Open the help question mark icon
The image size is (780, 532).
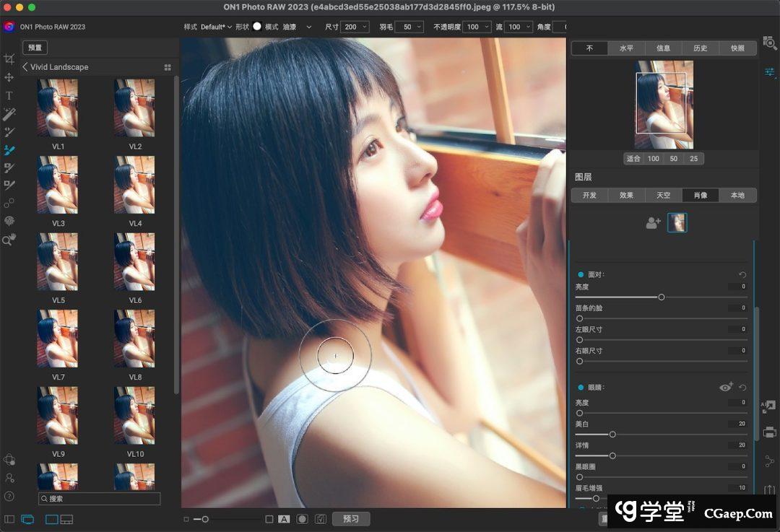click(x=9, y=496)
